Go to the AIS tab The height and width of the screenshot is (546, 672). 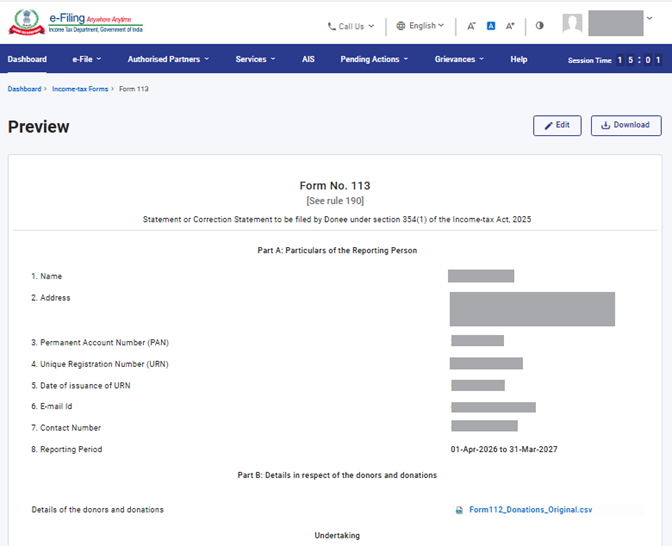[308, 60]
